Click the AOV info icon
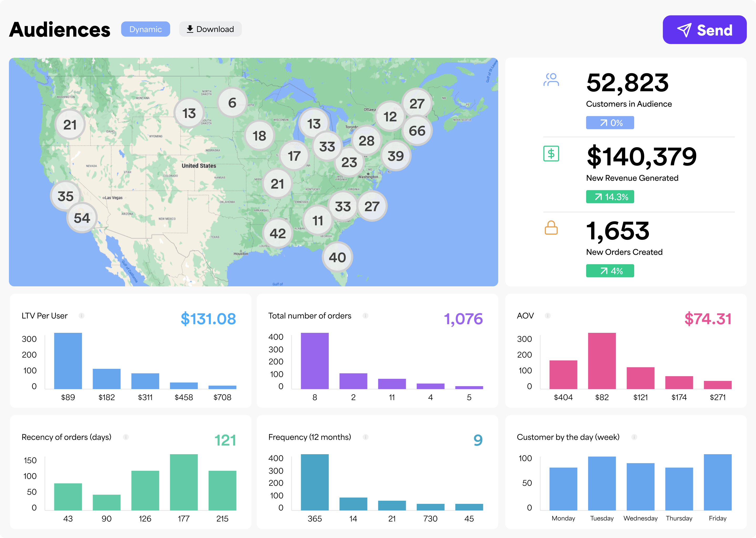 [x=548, y=316]
